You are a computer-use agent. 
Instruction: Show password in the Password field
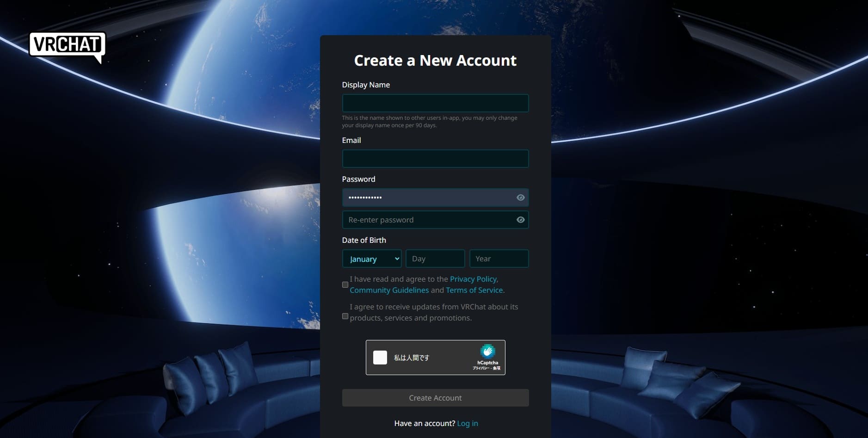pos(520,197)
